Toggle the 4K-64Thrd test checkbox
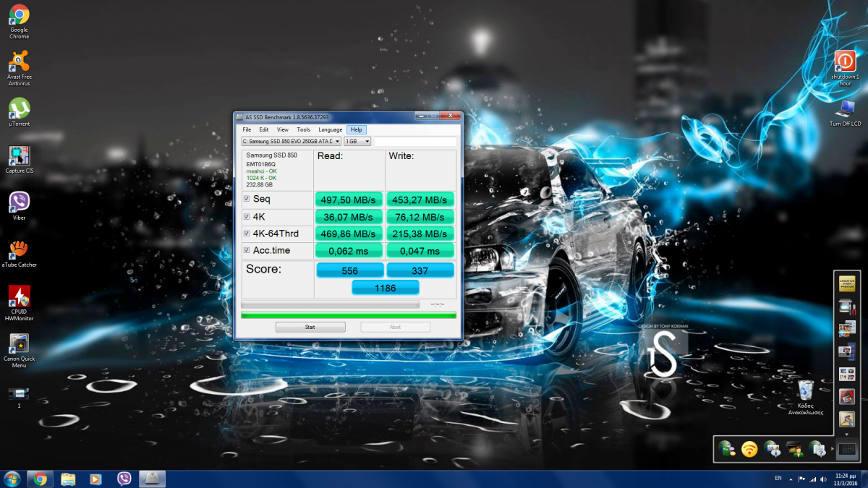The width and height of the screenshot is (868, 488). (x=247, y=234)
